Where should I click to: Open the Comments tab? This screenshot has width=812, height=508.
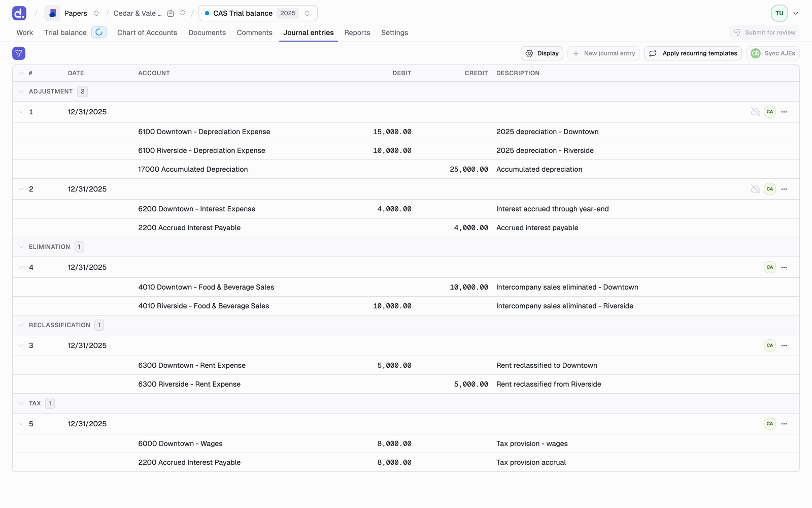[255, 33]
